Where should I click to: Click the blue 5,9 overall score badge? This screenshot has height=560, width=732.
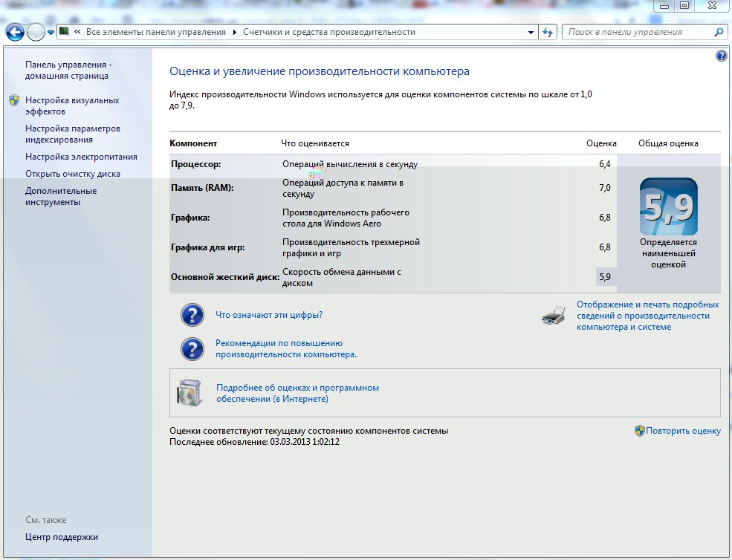click(x=668, y=207)
